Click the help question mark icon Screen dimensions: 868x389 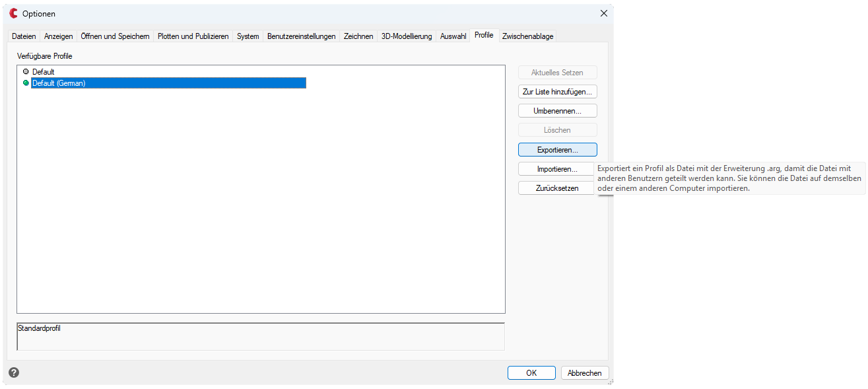tap(14, 372)
